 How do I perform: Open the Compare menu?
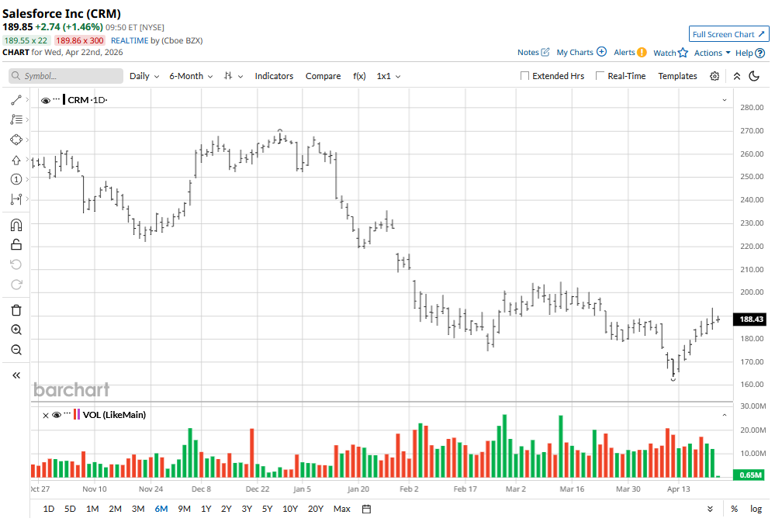pyautogui.click(x=324, y=76)
